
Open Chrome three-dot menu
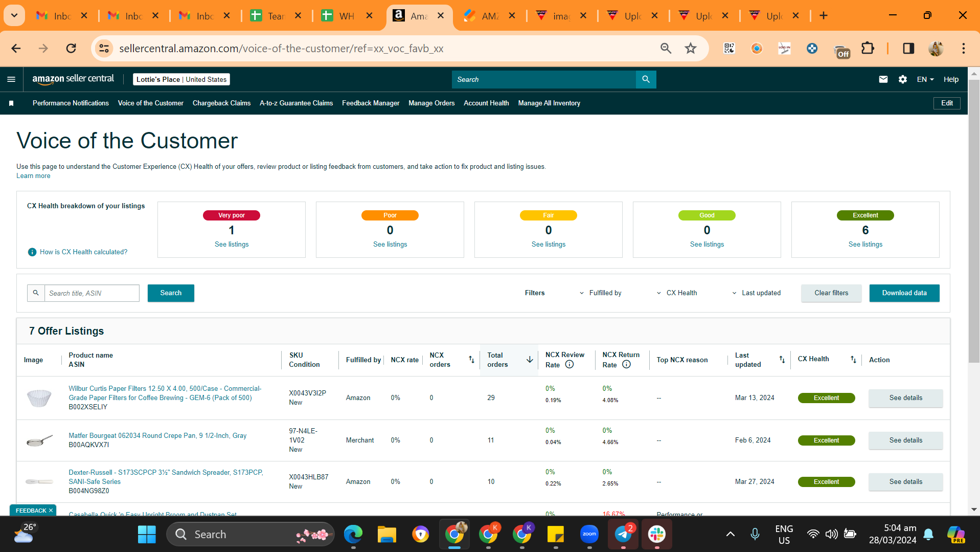(964, 49)
